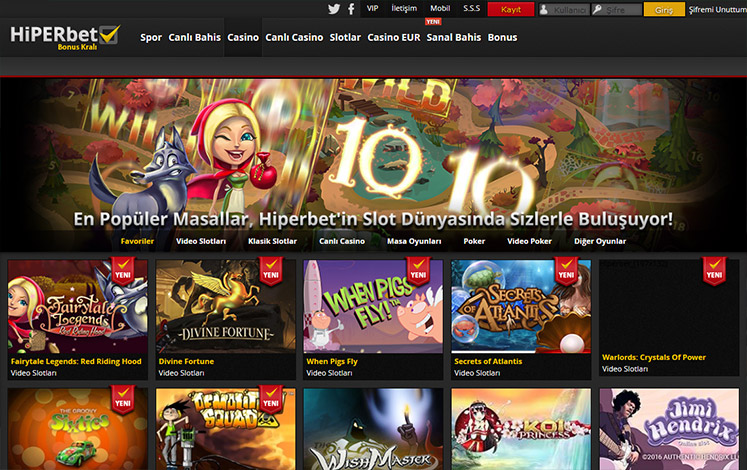Click the Fairytale Legends: Red Riding Hood title
Viewport: 747px width, 470px height.
pyautogui.click(x=76, y=361)
